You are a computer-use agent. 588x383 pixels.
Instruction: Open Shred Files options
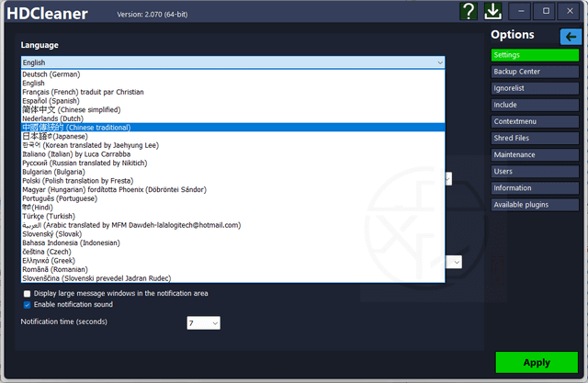tap(535, 138)
